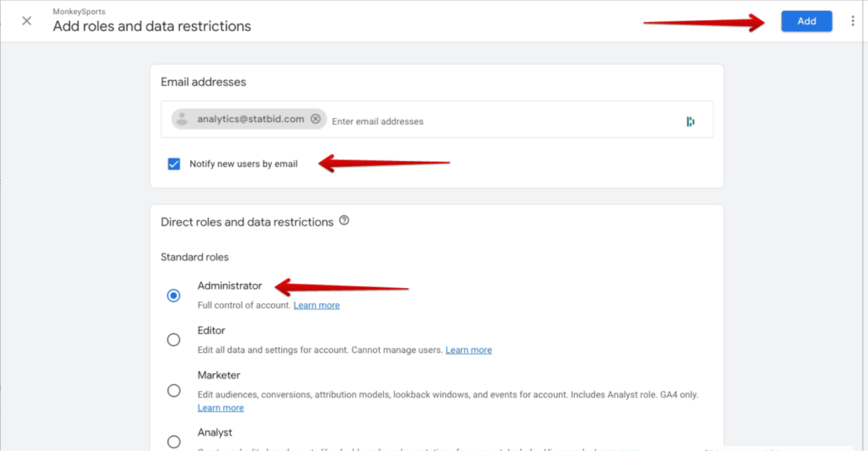868x451 pixels.
Task: Choose the Marketer role radio button
Action: click(x=174, y=391)
